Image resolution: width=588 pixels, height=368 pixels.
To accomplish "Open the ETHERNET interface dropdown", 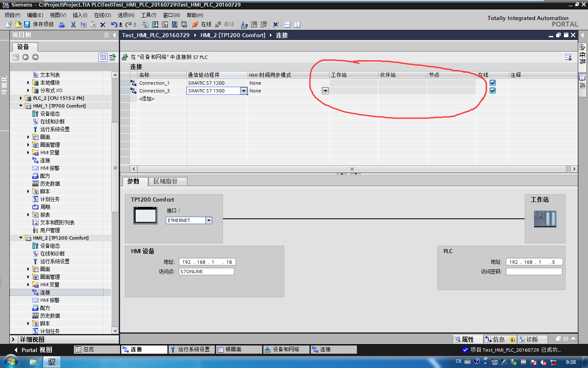I will click(209, 220).
